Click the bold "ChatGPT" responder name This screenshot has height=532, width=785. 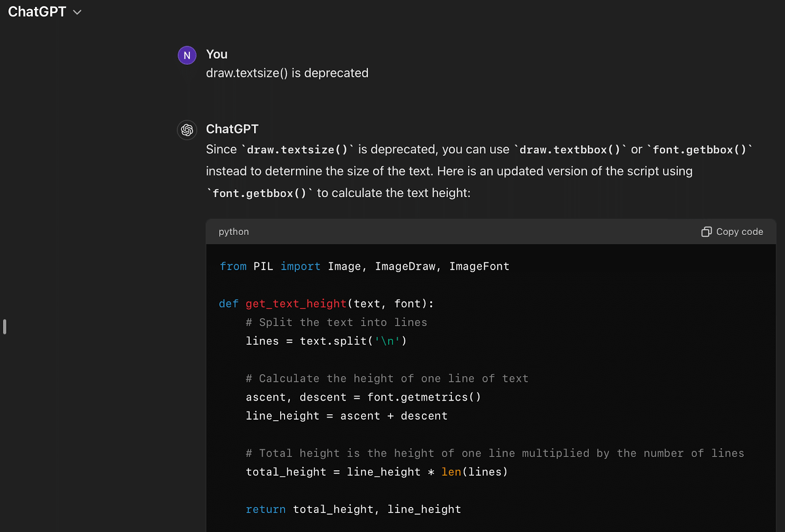232,129
